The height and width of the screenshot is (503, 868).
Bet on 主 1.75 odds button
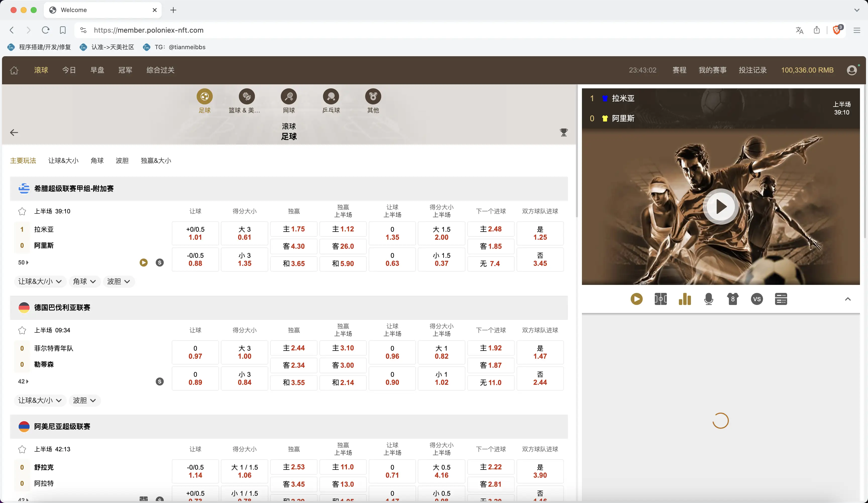[293, 229]
